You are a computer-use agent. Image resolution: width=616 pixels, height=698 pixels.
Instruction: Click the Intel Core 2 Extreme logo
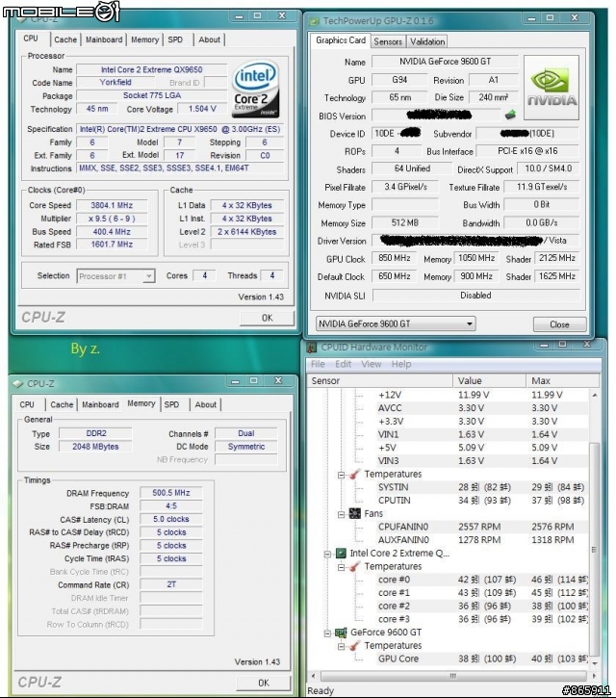pyautogui.click(x=256, y=89)
